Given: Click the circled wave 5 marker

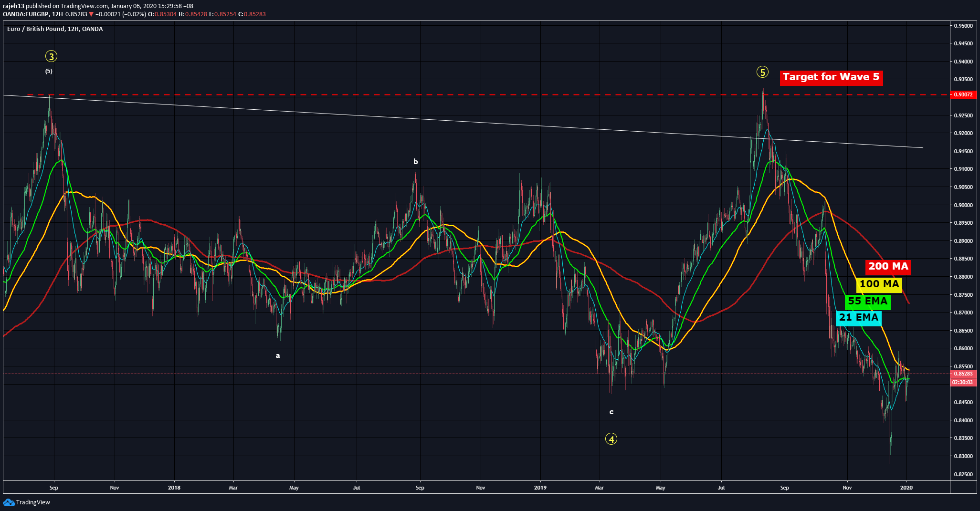Looking at the screenshot, I should coord(762,72).
